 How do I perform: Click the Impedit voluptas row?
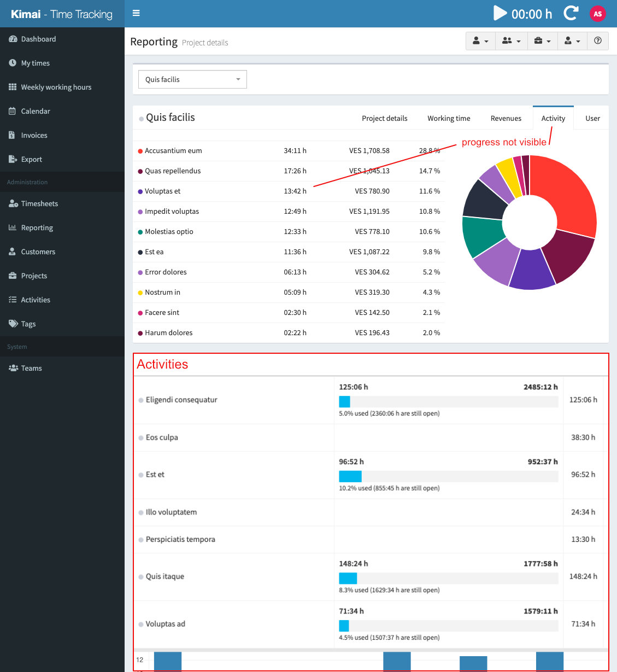pos(289,211)
